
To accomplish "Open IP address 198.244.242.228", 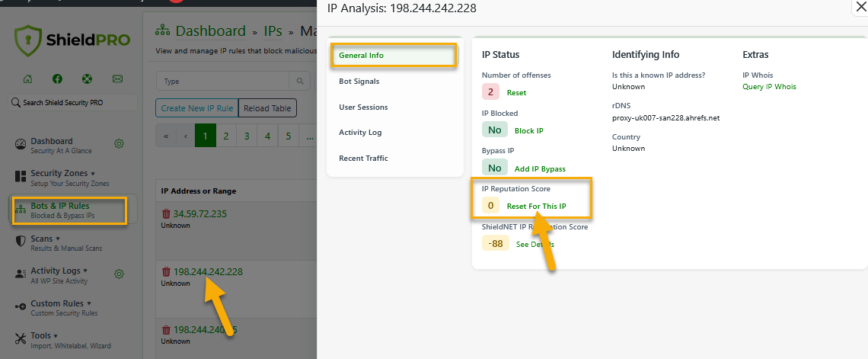I will (208, 272).
